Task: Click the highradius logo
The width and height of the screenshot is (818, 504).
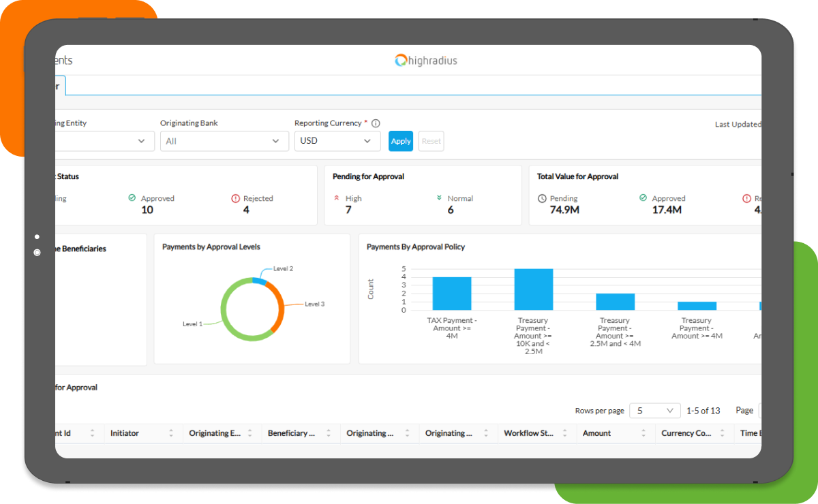Action: tap(426, 61)
